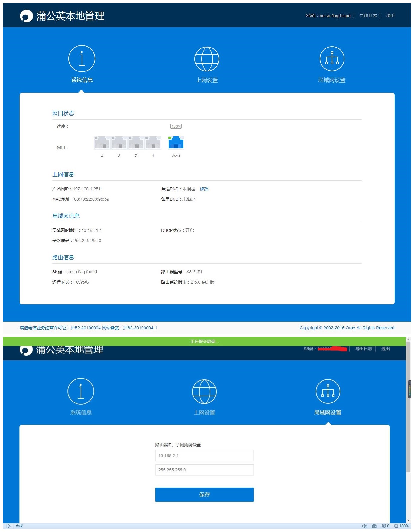The height and width of the screenshot is (532, 414).
Task: Click the toolbox icon in the status bar
Action: pyautogui.click(x=374, y=526)
